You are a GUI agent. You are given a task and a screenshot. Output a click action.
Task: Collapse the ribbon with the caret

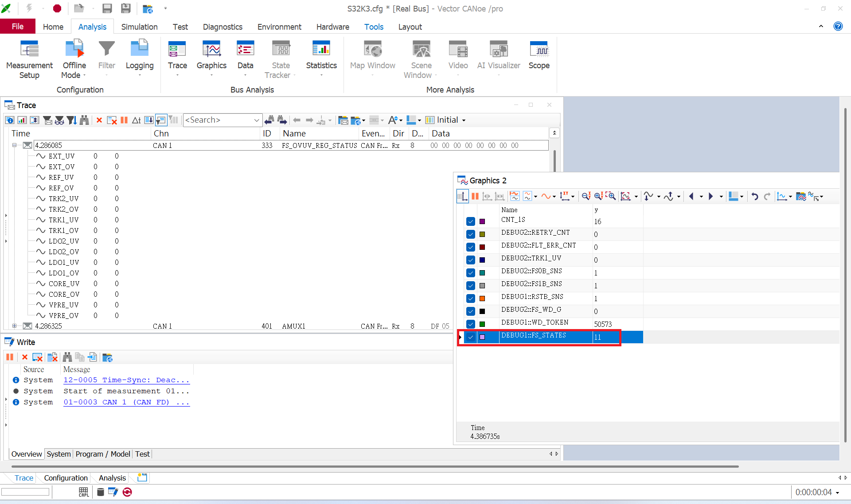821,26
